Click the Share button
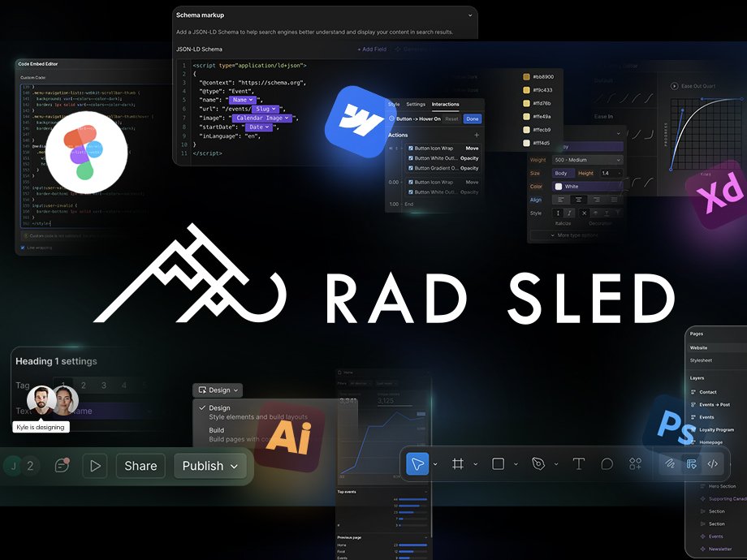 tap(140, 466)
